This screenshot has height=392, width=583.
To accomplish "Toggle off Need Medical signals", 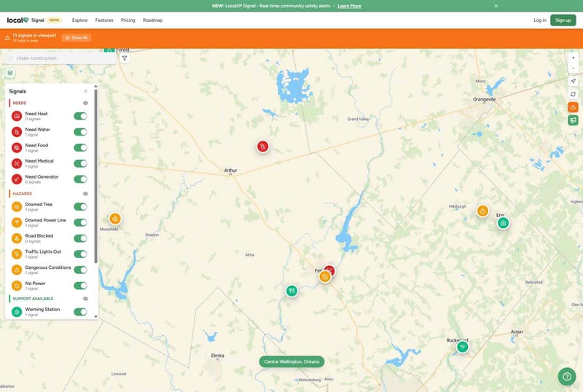I will click(80, 163).
